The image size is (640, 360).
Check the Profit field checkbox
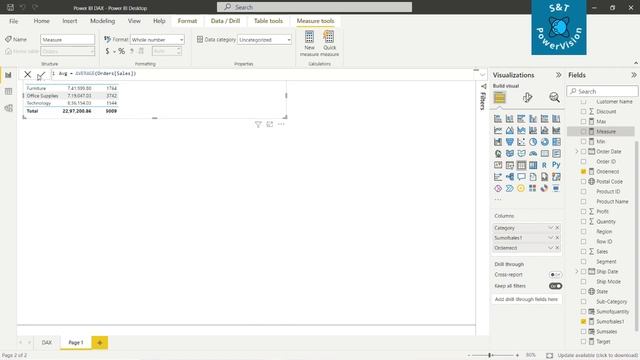pyautogui.click(x=583, y=211)
